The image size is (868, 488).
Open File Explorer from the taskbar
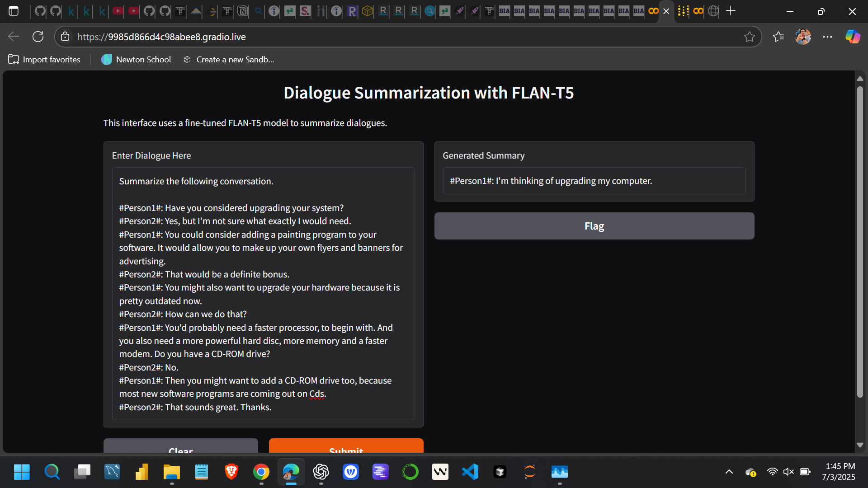[x=171, y=472]
